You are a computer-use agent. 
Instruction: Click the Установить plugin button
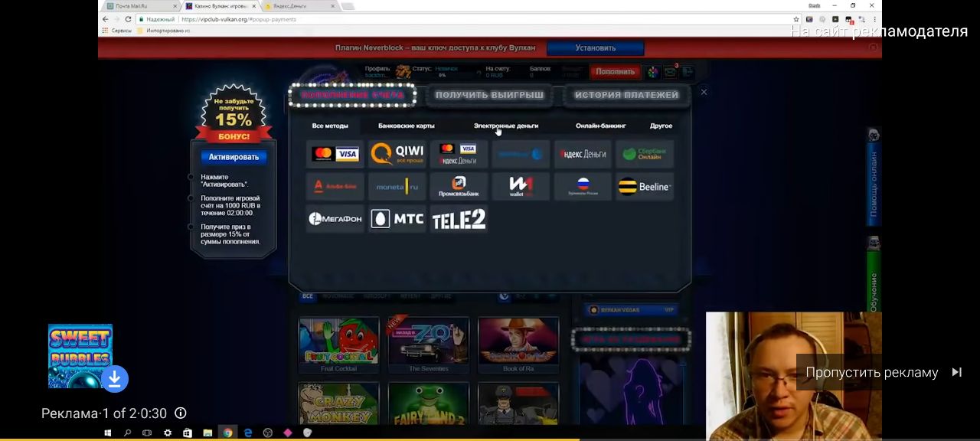[596, 47]
